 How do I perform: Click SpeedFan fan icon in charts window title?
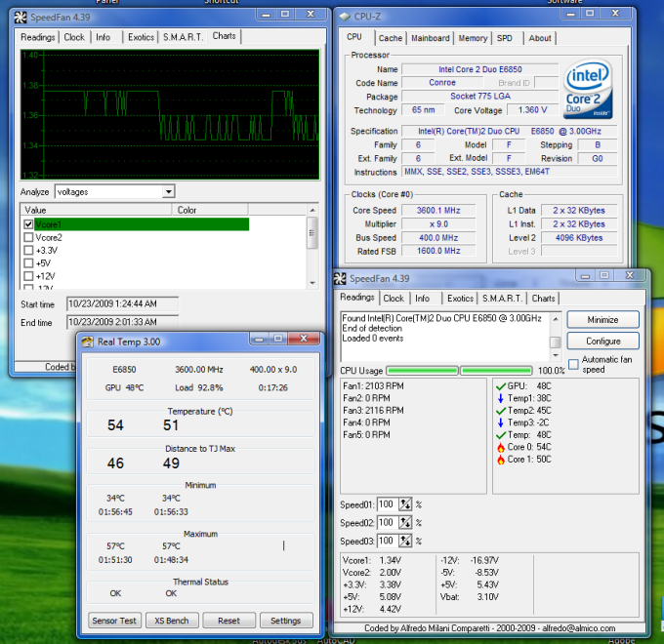point(20,18)
